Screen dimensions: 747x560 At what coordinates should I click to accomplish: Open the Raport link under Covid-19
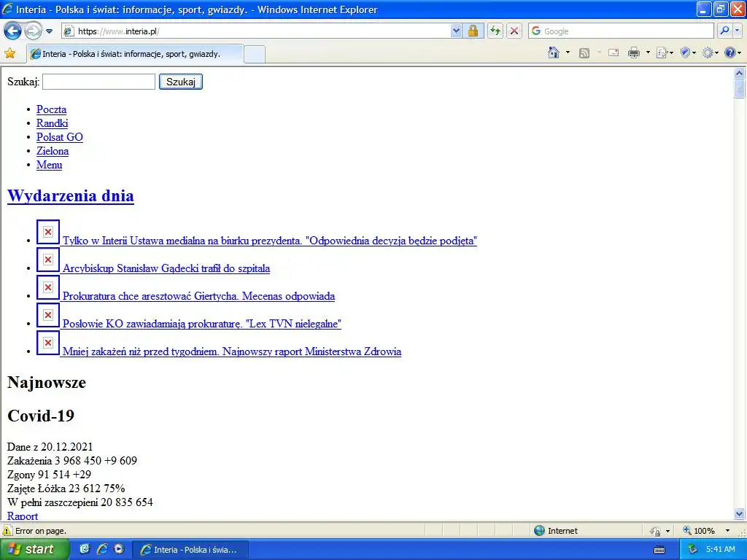tap(23, 516)
